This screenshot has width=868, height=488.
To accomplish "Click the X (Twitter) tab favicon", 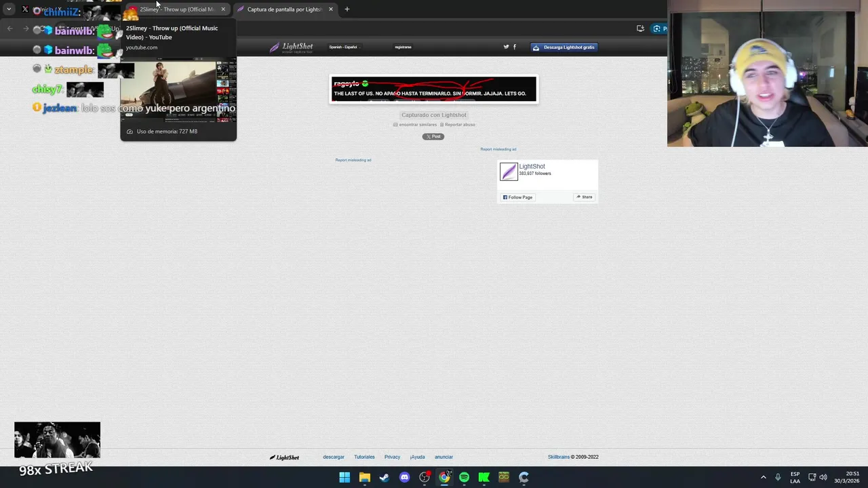I will click(x=25, y=9).
